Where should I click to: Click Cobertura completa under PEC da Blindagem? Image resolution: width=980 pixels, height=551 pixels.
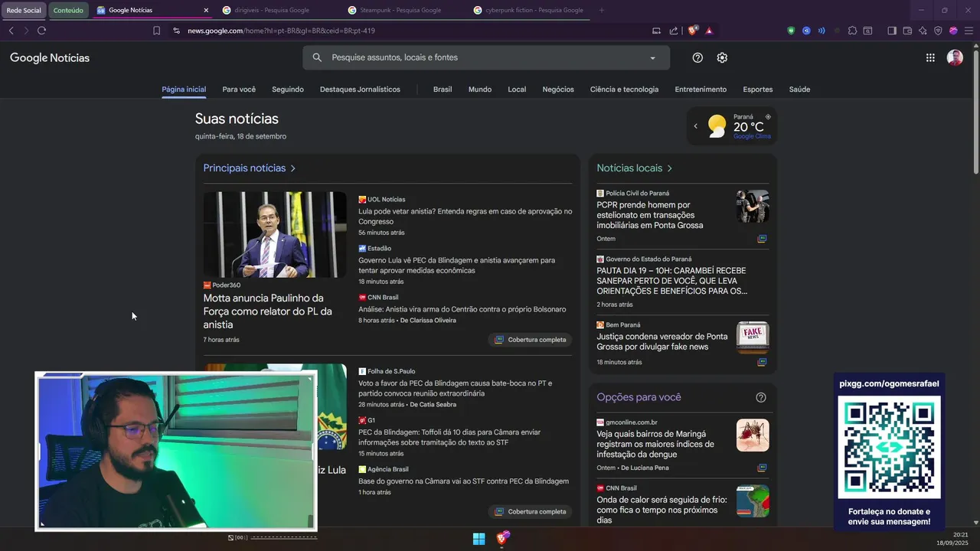[530, 512]
